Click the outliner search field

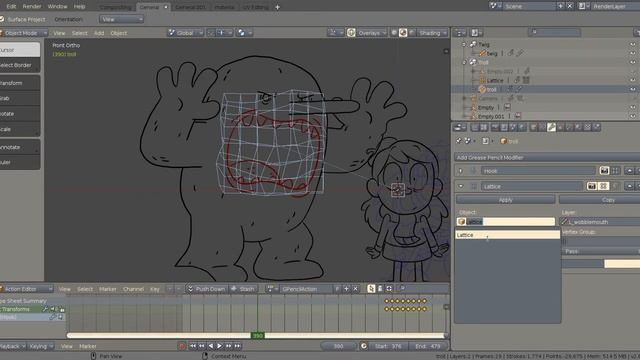point(554,32)
